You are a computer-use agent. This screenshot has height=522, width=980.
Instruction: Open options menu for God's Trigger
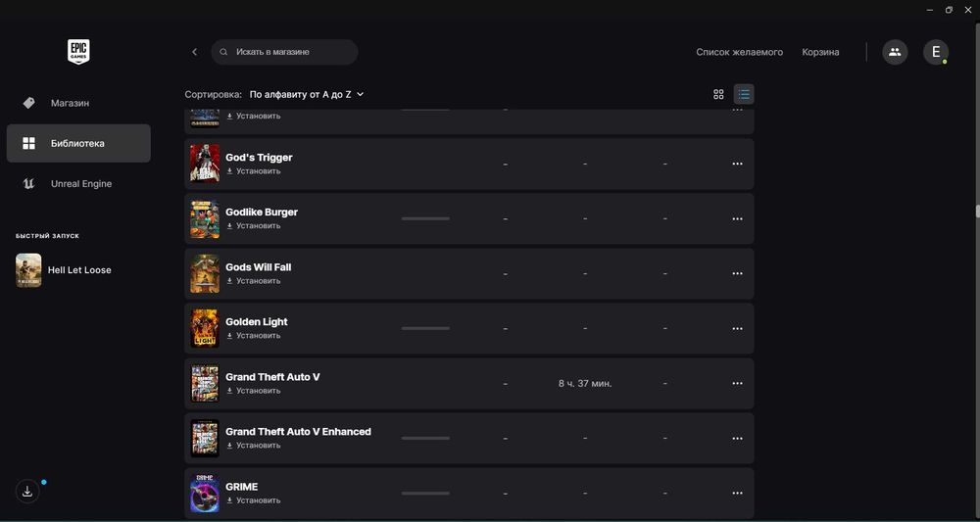pyautogui.click(x=737, y=165)
